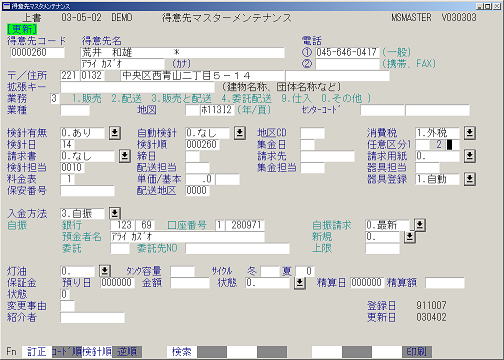
Task: Expand the 灯油 dropdown arrow
Action: coord(105,271)
